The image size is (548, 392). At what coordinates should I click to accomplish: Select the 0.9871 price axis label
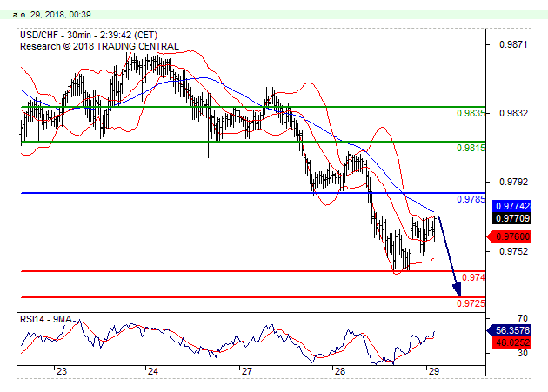(x=513, y=44)
